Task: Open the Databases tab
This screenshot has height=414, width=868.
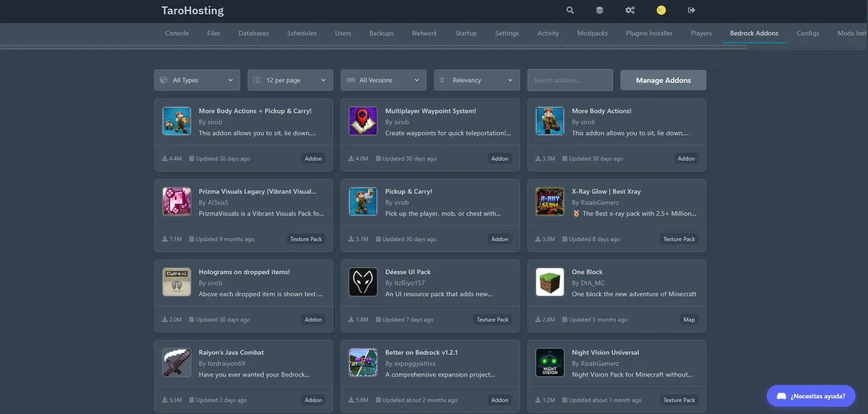Action: tap(253, 33)
